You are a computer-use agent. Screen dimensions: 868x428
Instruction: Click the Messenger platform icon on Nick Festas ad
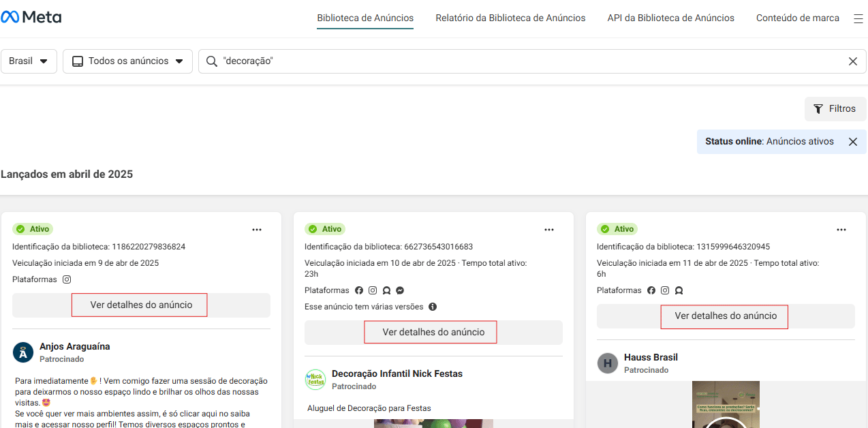pyautogui.click(x=400, y=290)
